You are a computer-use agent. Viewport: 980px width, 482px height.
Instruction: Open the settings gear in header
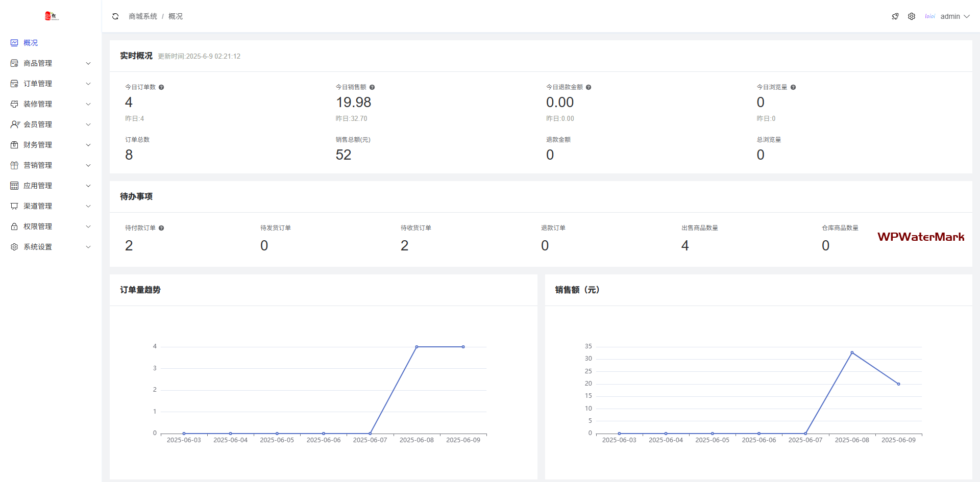click(912, 16)
